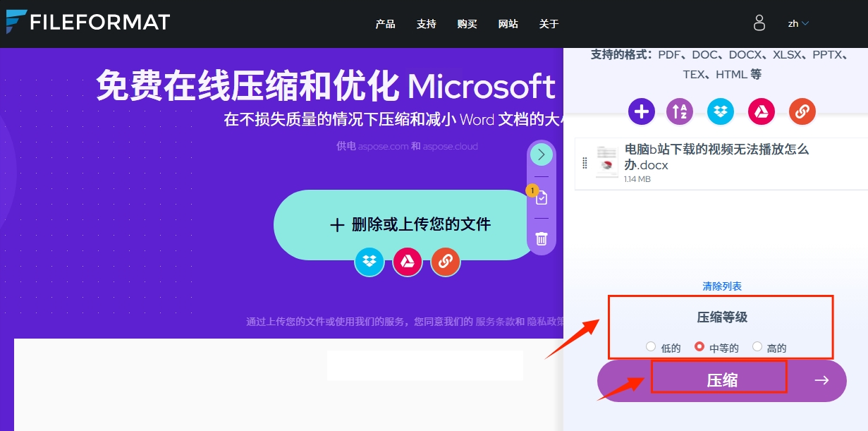Click the file list clipboard icon with the 1 badge
868x431 pixels.
540,198
